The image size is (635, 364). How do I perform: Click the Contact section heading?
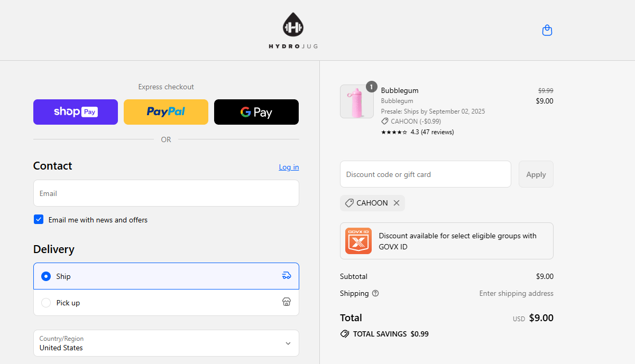tap(53, 166)
